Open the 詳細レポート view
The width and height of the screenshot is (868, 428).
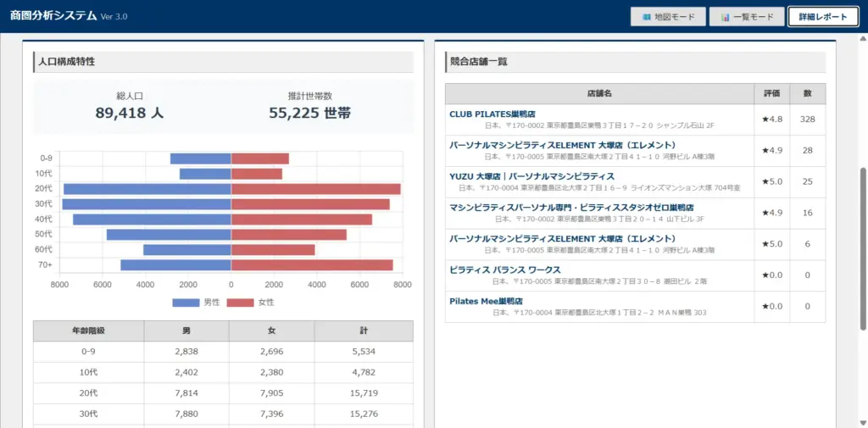(x=822, y=17)
